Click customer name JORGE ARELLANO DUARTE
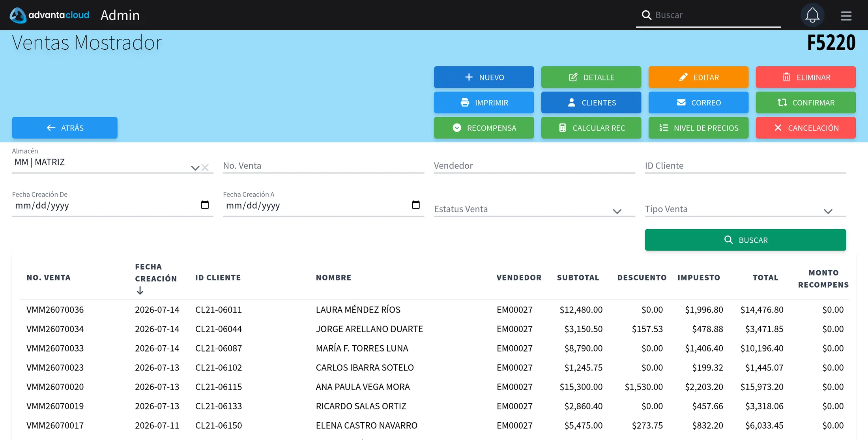Image resolution: width=868 pixels, height=440 pixels. (369, 329)
